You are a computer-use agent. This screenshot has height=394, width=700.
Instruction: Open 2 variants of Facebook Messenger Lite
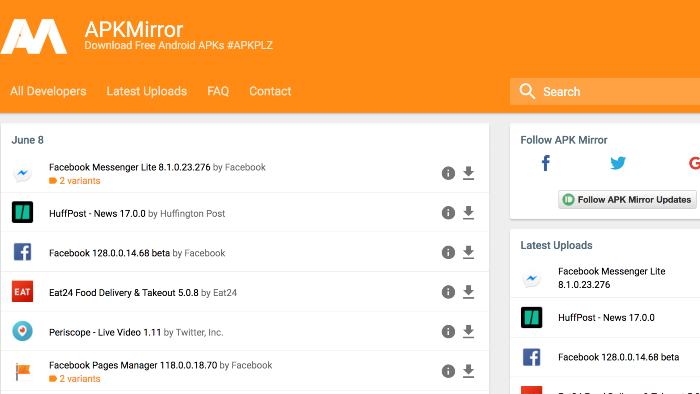click(x=75, y=181)
